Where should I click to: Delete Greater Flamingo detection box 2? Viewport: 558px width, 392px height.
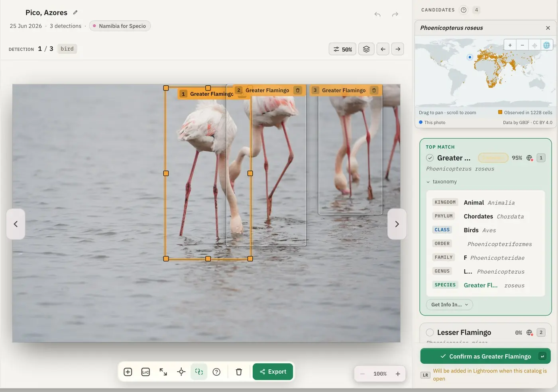pos(298,90)
